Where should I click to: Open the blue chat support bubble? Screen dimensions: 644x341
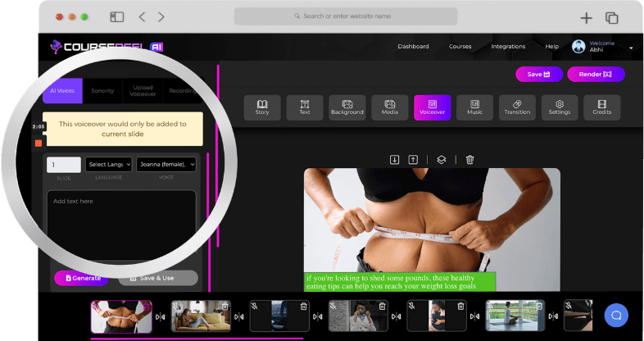click(x=616, y=315)
